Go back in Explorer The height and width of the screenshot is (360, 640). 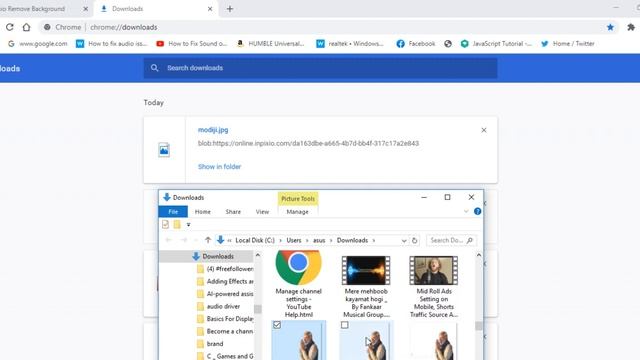click(x=169, y=240)
